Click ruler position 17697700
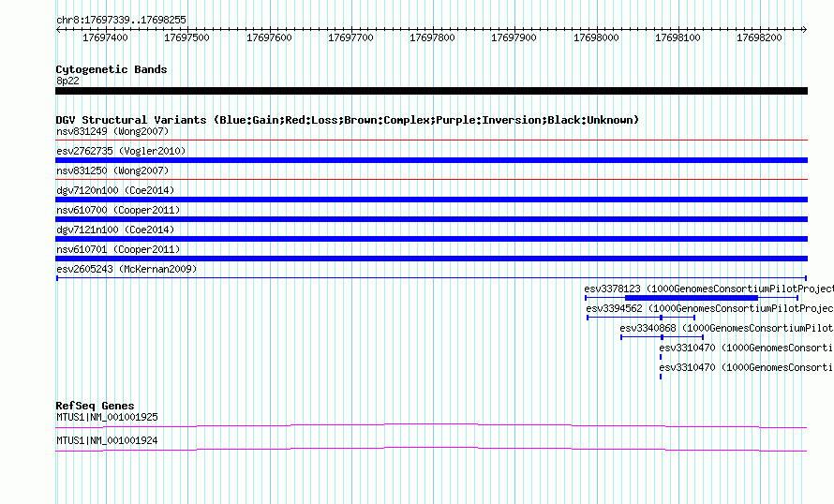Screen dimensions: 834x504 coord(350,37)
